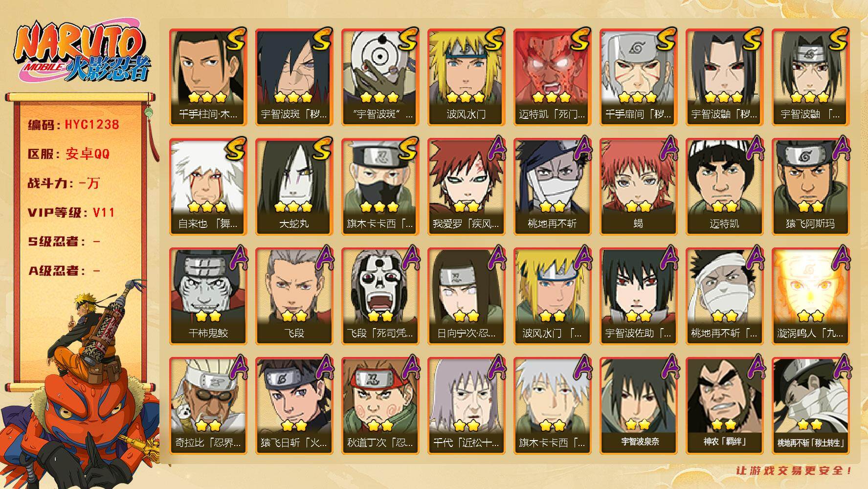868x489 pixels.
Task: Click the three stars on 自来也 card
Action: pyautogui.click(x=207, y=206)
